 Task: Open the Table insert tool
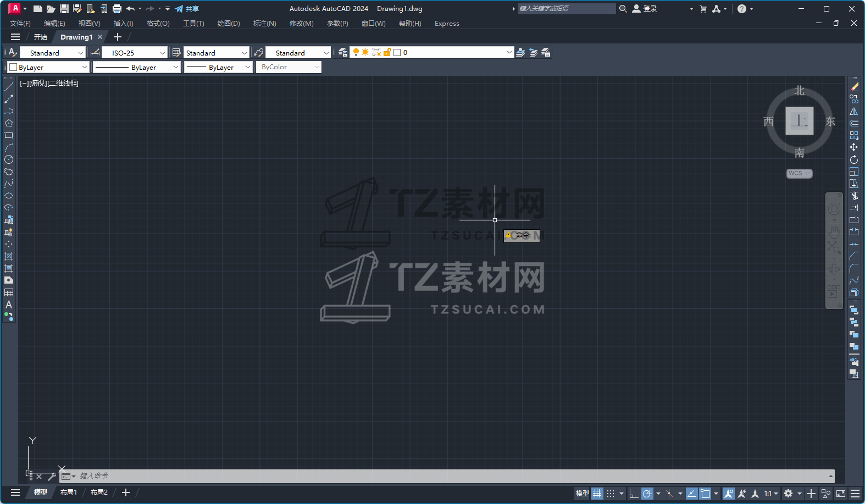tap(9, 292)
